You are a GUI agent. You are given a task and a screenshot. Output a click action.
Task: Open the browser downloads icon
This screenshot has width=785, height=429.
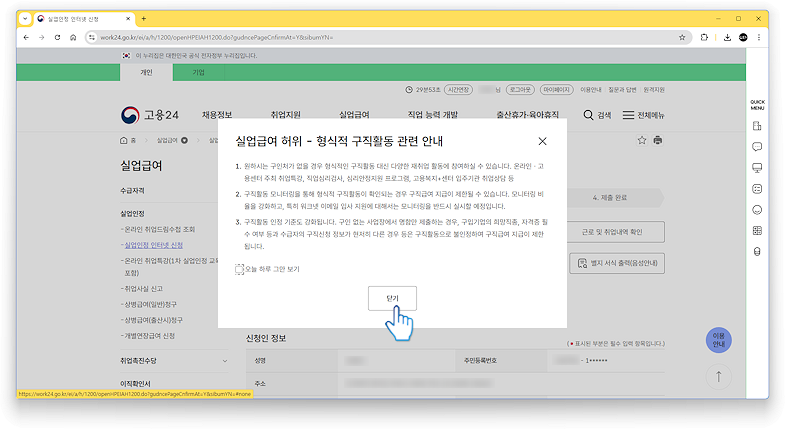pos(727,37)
